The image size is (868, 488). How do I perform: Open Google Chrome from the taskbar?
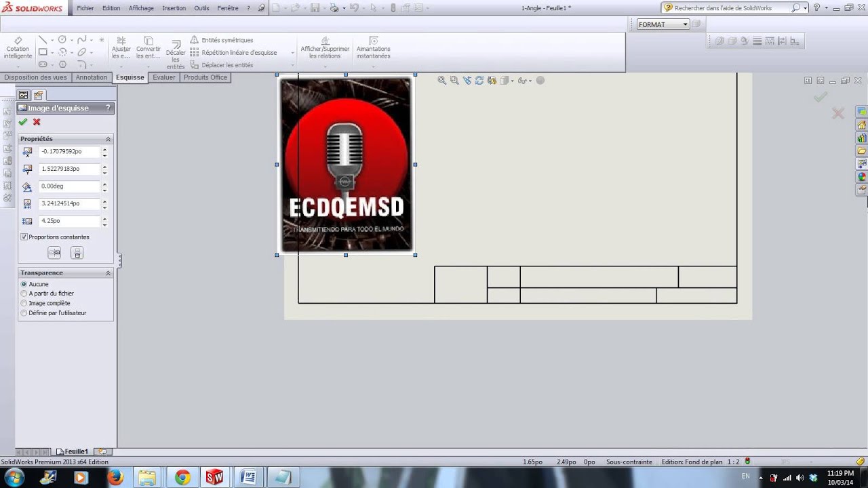(x=182, y=477)
